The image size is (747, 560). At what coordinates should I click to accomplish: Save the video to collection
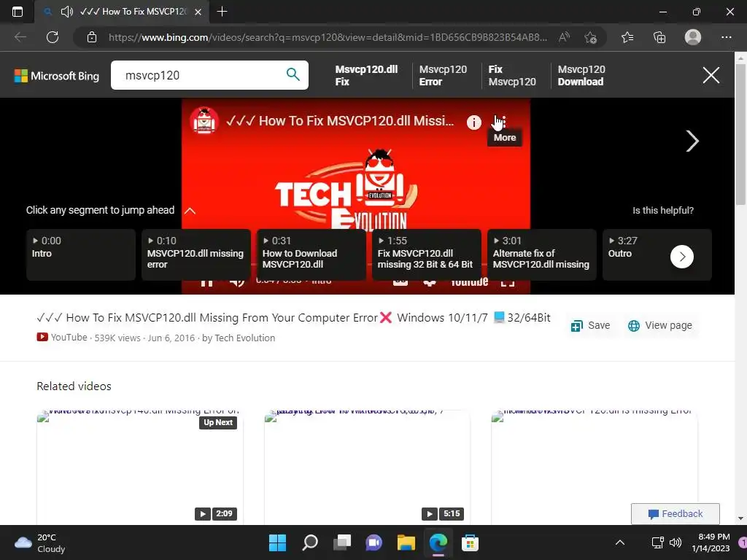pos(590,326)
